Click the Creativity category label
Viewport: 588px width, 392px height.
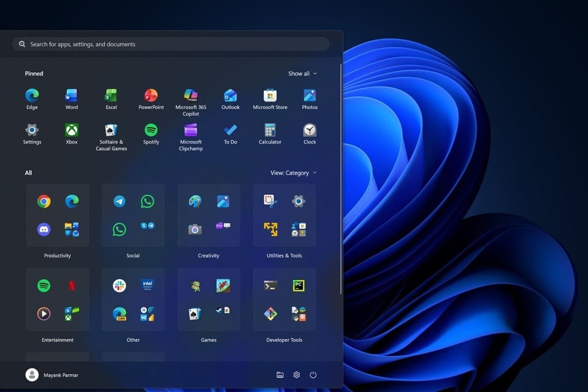click(x=209, y=256)
